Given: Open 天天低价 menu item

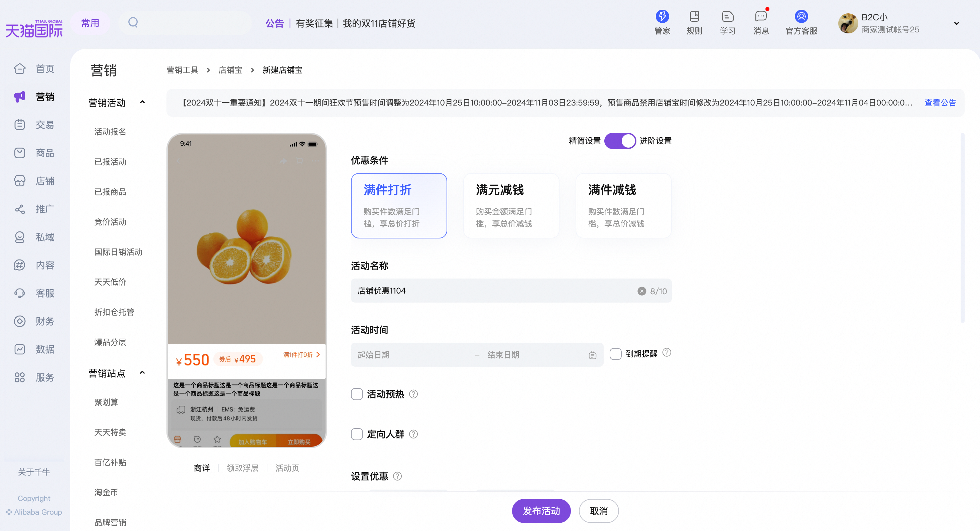Looking at the screenshot, I should tap(110, 282).
